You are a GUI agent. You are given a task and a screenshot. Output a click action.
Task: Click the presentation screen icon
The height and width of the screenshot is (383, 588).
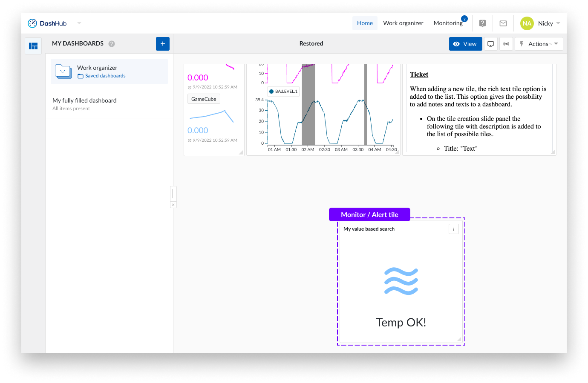(x=491, y=44)
